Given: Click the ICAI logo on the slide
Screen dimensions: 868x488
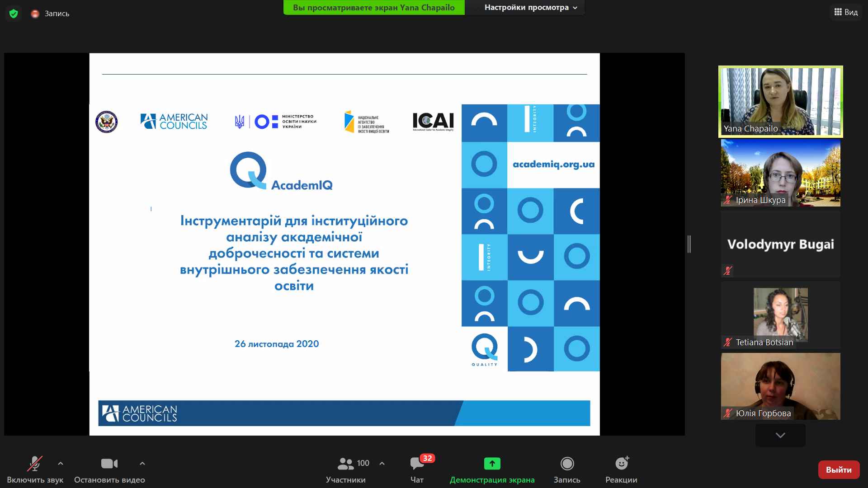Looking at the screenshot, I should pos(433,122).
